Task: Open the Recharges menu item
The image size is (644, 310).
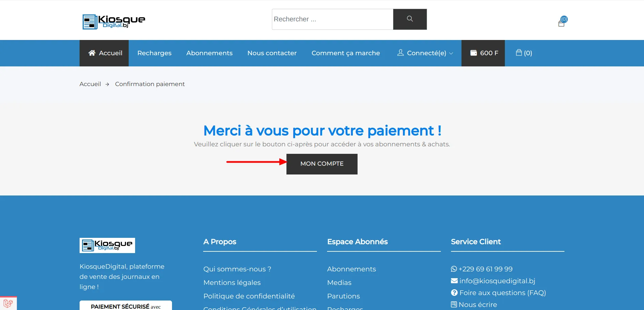Action: point(154,53)
